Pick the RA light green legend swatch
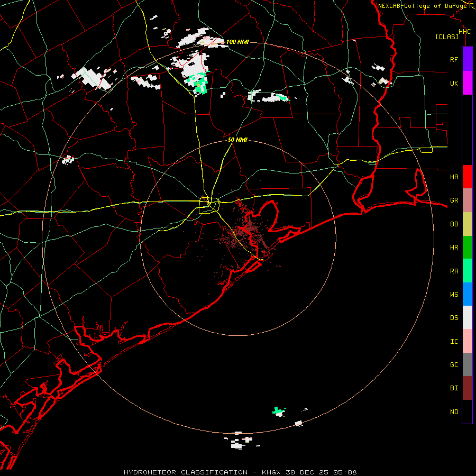This screenshot has width=476, height=476. (467, 271)
